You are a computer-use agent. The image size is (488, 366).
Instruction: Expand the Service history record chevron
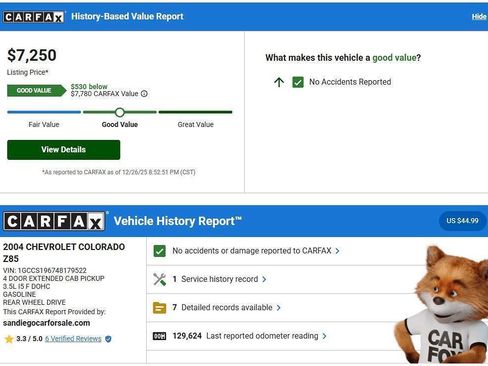point(264,279)
